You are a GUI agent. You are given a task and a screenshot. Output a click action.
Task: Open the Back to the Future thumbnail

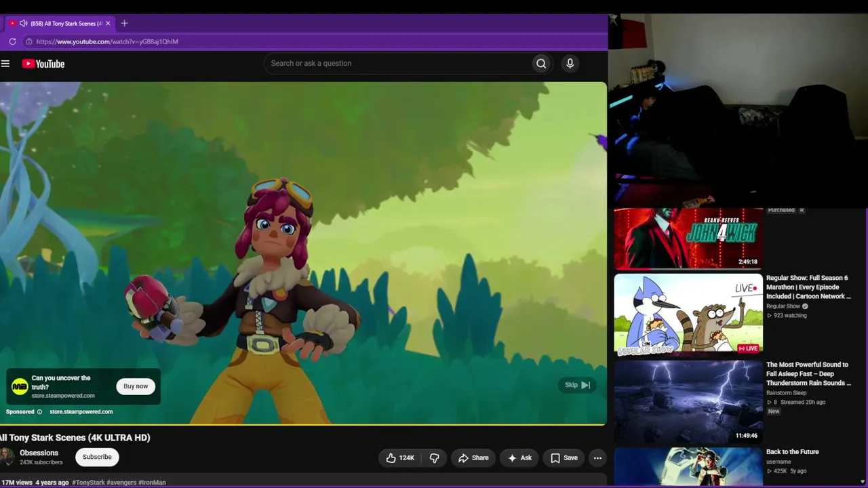tap(688, 467)
